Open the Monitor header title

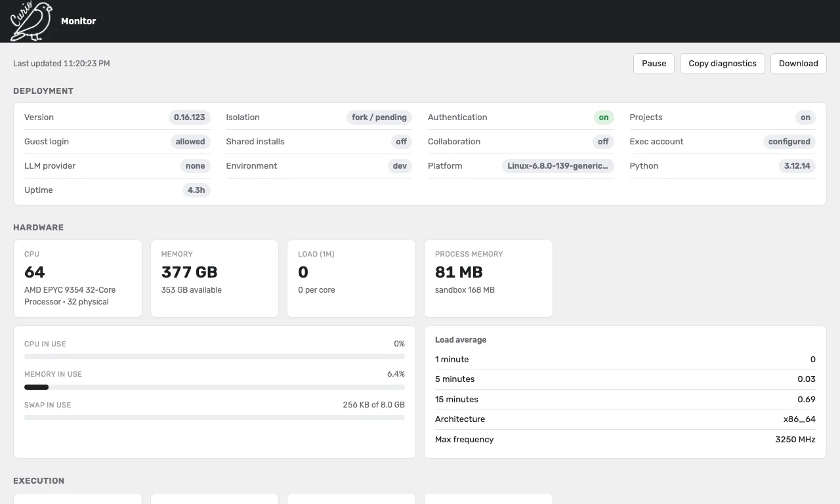pos(79,21)
